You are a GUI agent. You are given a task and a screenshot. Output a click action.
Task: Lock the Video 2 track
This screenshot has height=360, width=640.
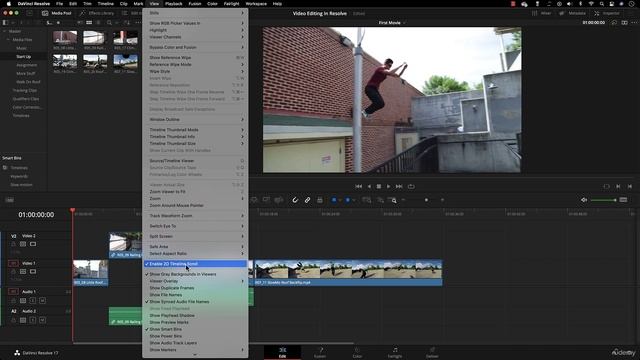click(x=13, y=244)
